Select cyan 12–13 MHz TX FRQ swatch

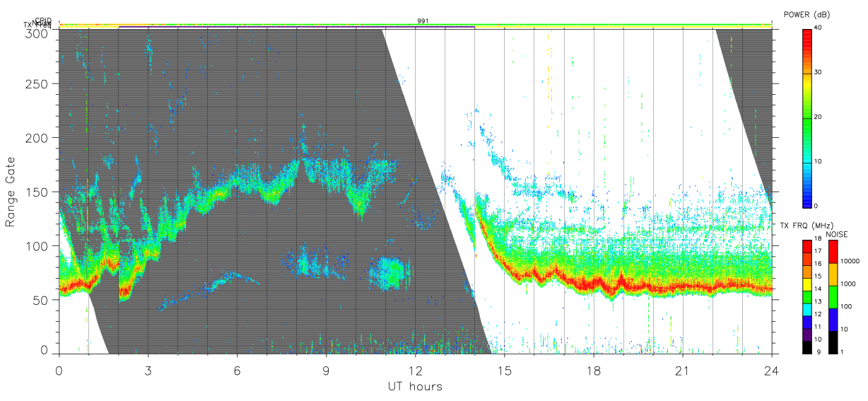tap(807, 309)
